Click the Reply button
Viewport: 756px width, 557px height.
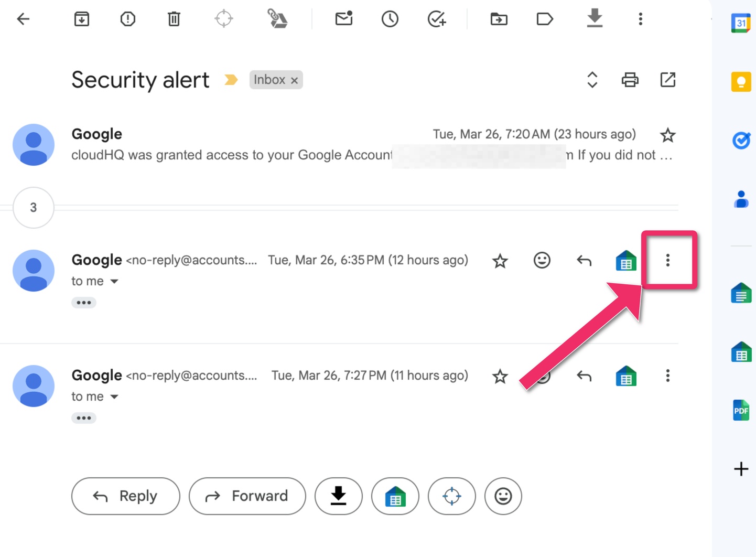[126, 496]
